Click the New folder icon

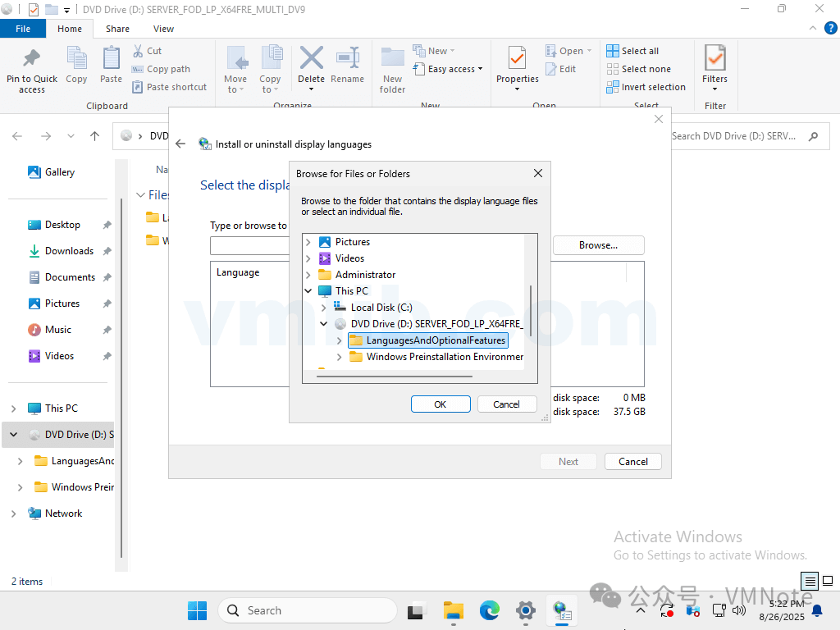[392, 61]
